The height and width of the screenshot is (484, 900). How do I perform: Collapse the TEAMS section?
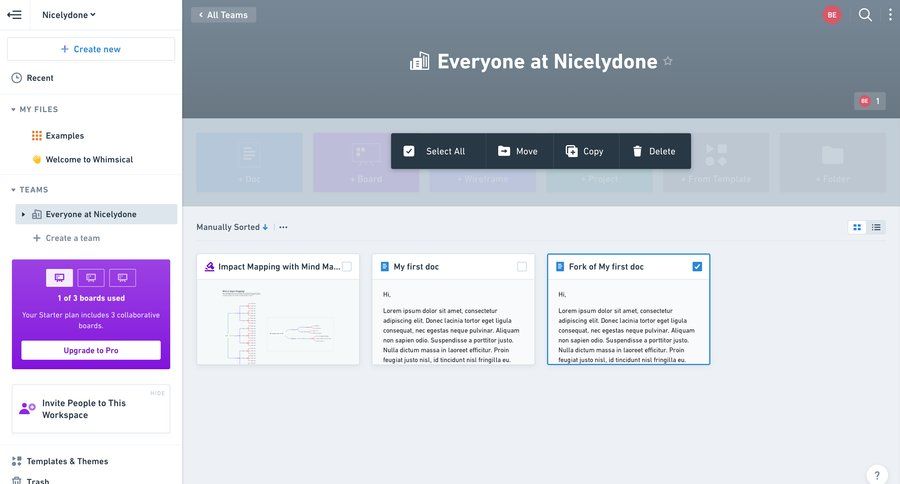pos(13,189)
